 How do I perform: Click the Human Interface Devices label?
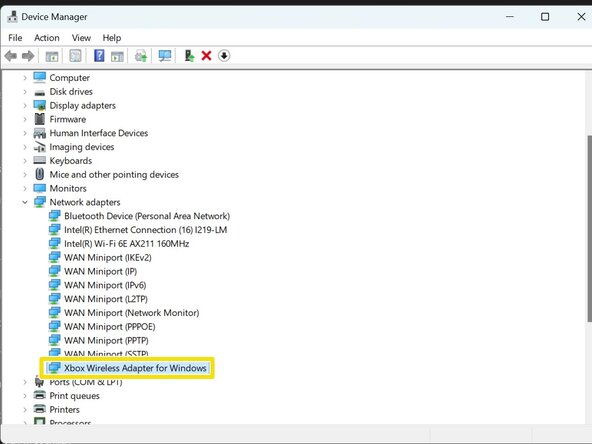[99, 133]
